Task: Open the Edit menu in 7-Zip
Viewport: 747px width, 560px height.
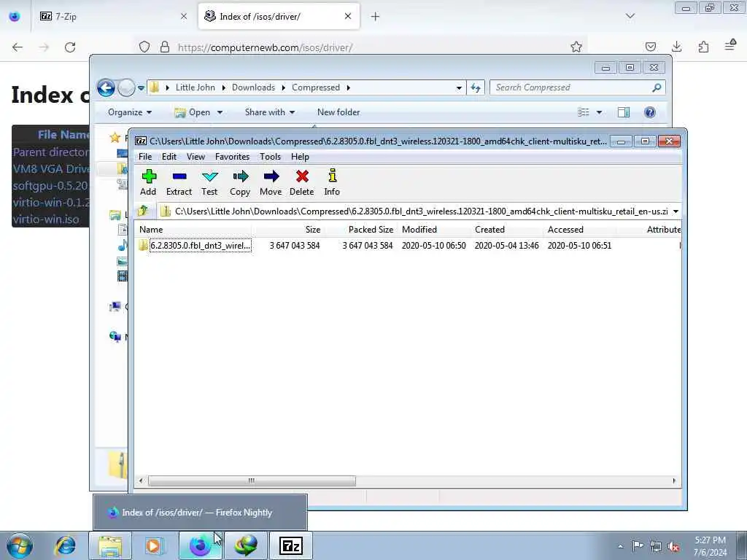Action: point(169,157)
